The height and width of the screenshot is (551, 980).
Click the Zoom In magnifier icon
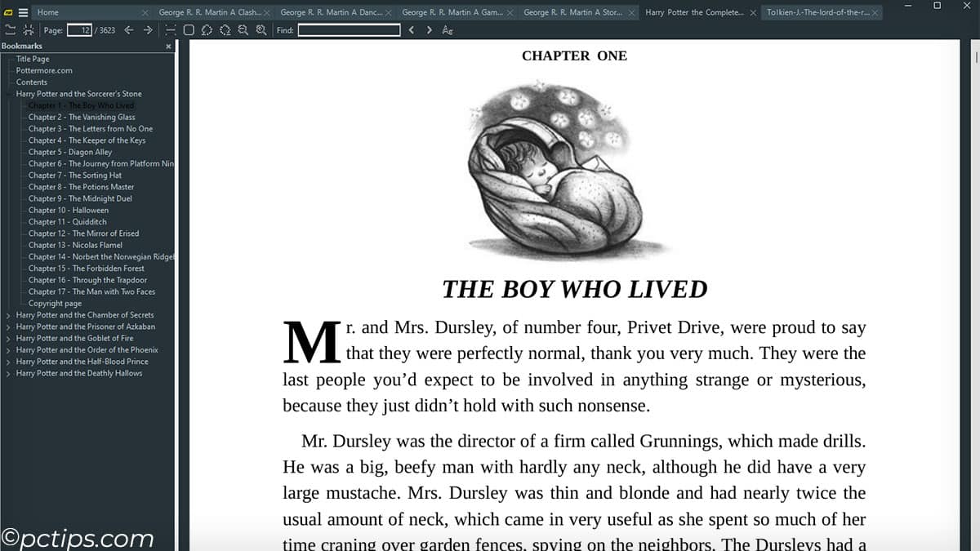[261, 30]
